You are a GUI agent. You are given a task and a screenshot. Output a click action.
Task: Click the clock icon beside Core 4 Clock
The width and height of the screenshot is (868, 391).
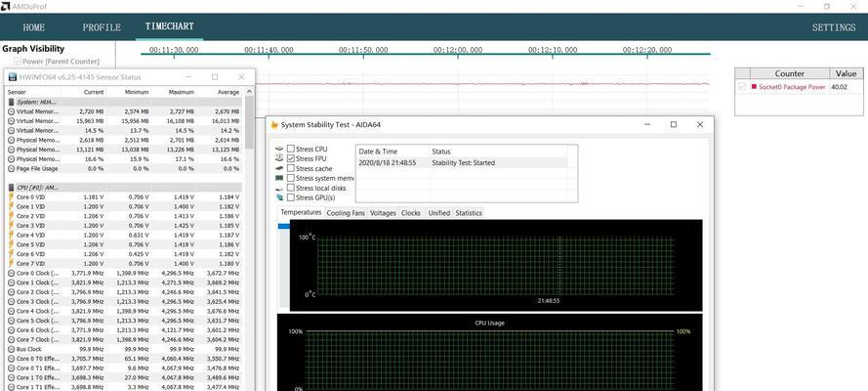(12, 311)
